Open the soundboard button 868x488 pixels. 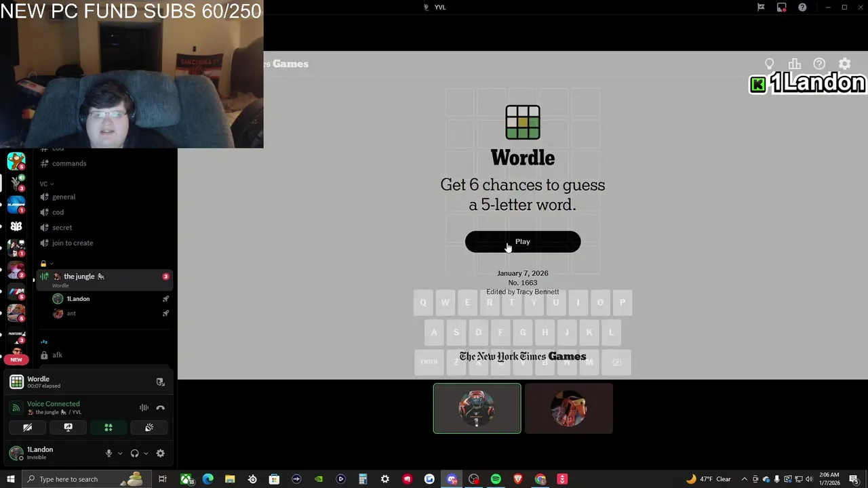(x=149, y=428)
